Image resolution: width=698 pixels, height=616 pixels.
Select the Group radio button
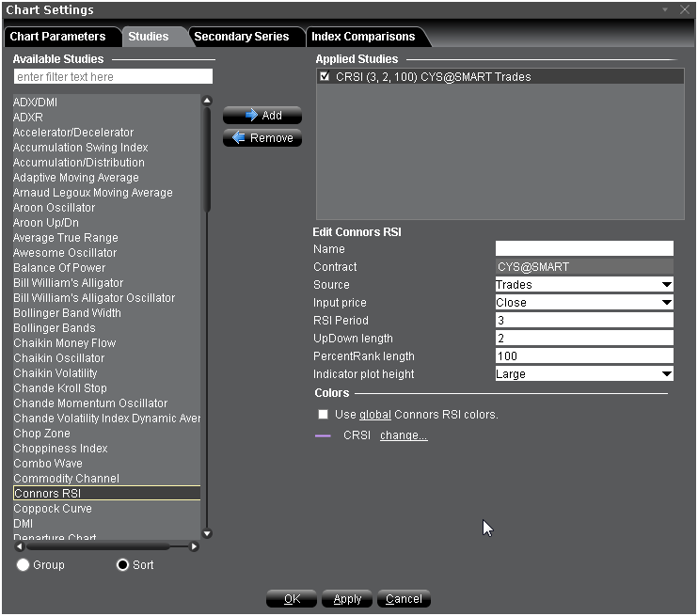[24, 565]
